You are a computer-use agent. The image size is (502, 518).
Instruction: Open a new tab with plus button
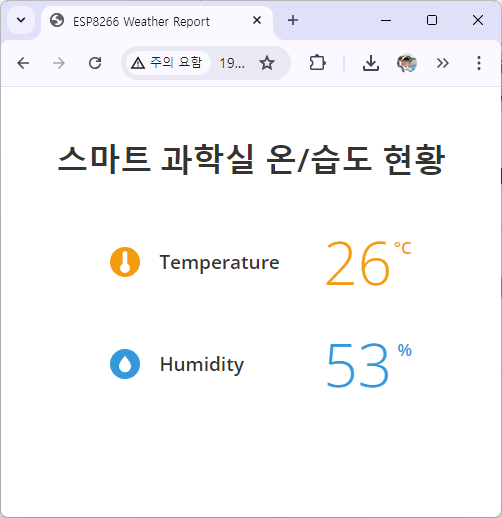[x=293, y=20]
